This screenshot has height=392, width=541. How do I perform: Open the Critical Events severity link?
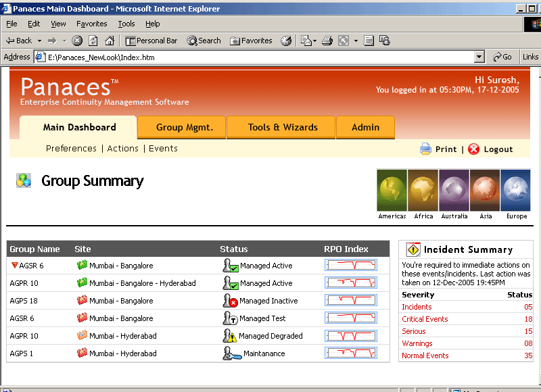click(425, 319)
